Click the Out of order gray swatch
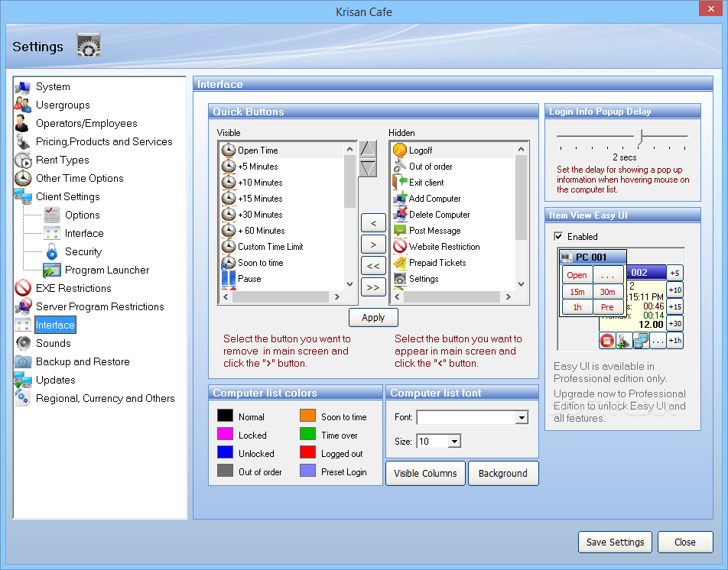The height and width of the screenshot is (570, 728). click(225, 470)
